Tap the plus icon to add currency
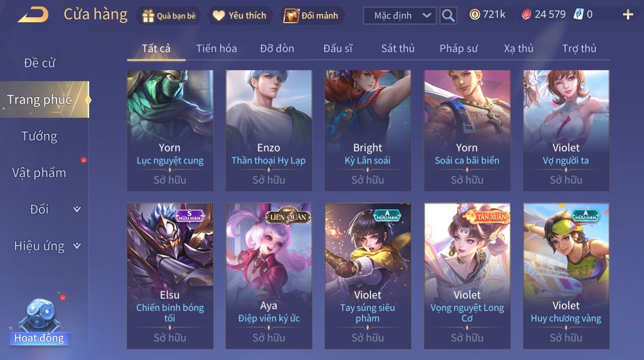Viewport: 644px width, 360px height. [x=628, y=15]
